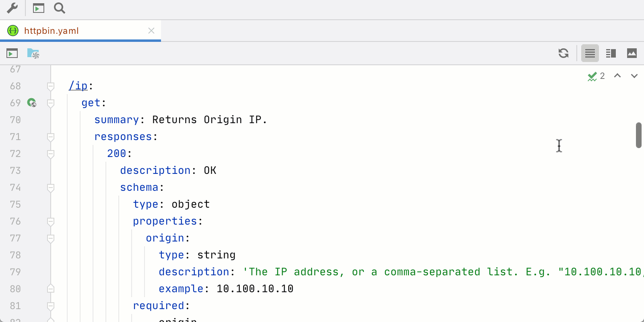Click the gutter endpoint icon on line 69
Image resolution: width=644 pixels, height=322 pixels.
pos(32,103)
